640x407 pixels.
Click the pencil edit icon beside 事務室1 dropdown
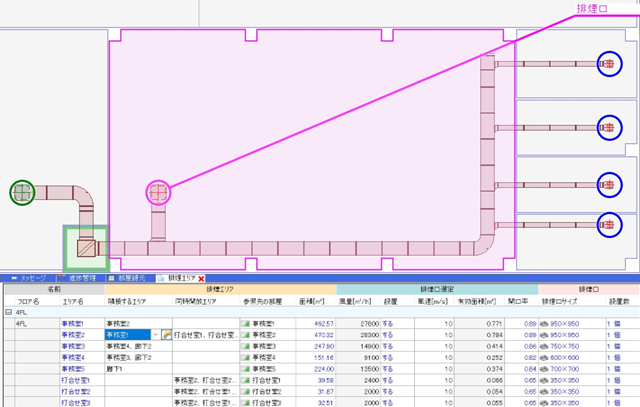coord(166,337)
